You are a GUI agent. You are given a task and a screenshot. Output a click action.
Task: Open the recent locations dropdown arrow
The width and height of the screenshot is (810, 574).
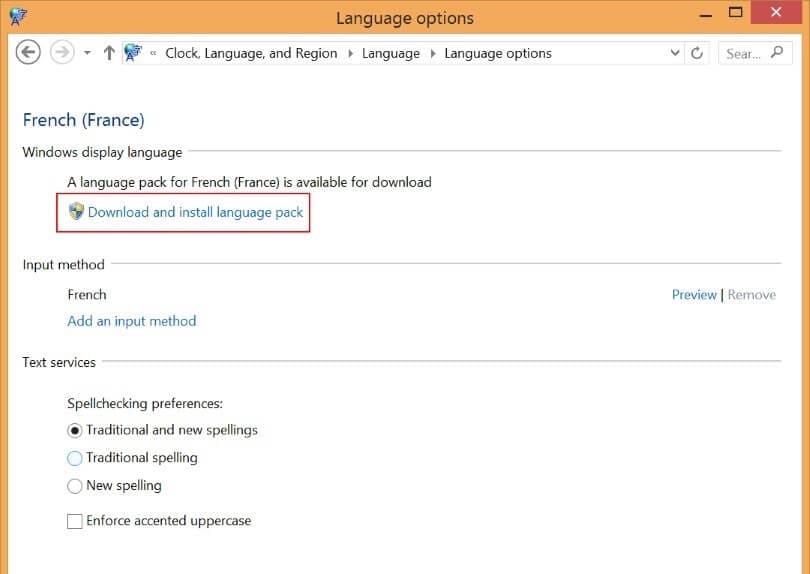coord(87,53)
